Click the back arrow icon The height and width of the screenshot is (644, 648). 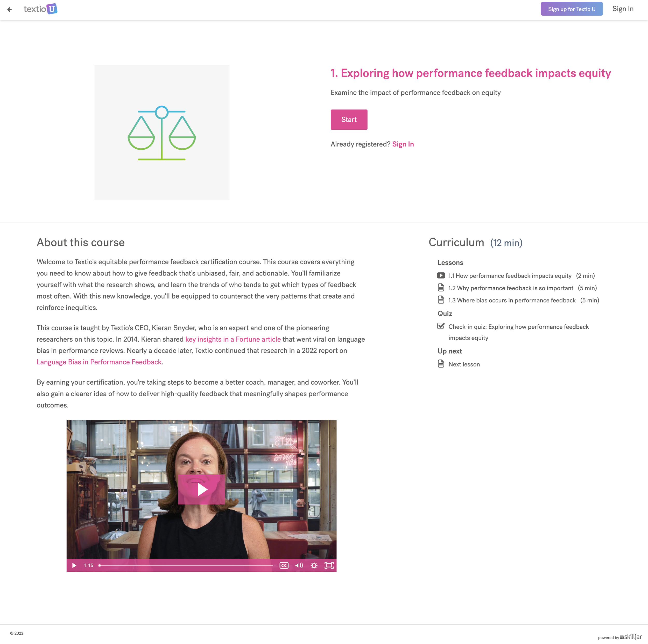(x=9, y=9)
